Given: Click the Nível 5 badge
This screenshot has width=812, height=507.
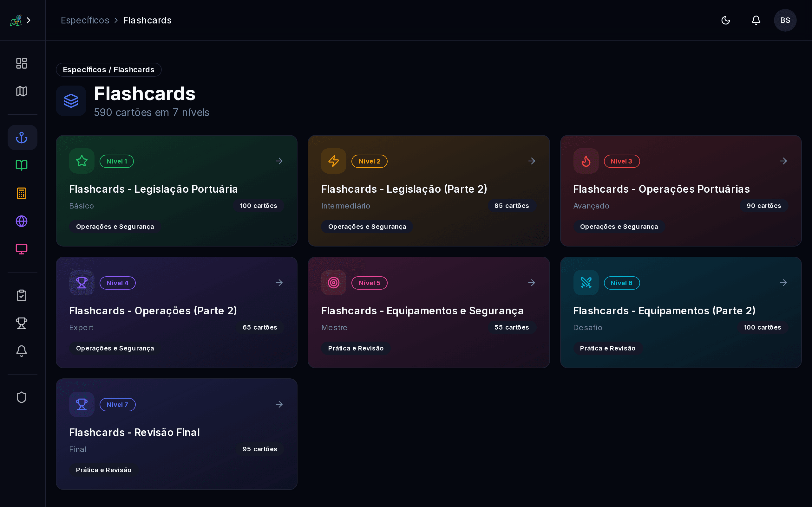Looking at the screenshot, I should [369, 283].
